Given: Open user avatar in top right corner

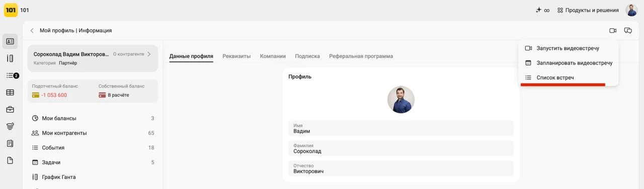Looking at the screenshot, I should click(631, 10).
